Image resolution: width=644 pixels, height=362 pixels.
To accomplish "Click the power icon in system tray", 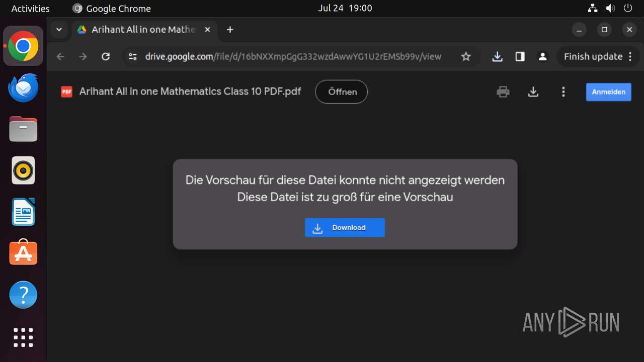I will pyautogui.click(x=627, y=8).
